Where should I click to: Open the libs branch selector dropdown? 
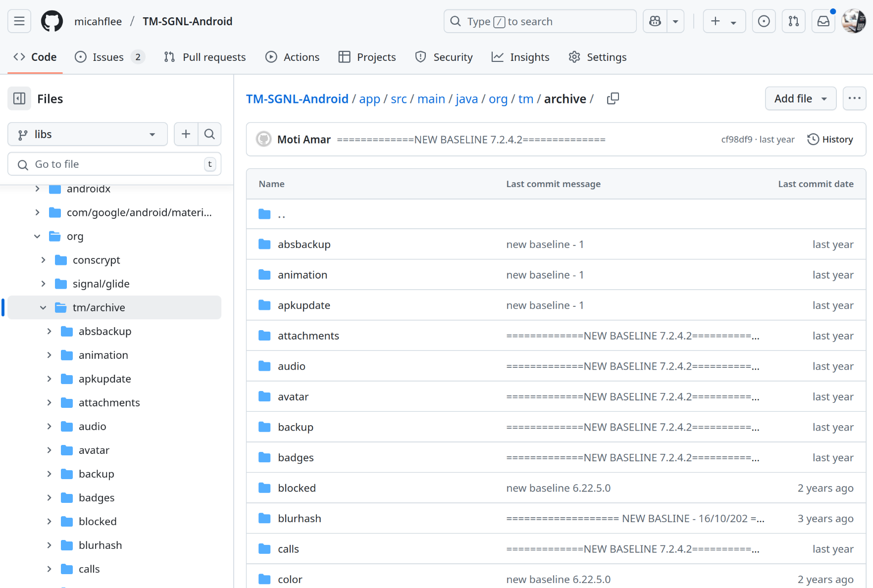pos(88,134)
